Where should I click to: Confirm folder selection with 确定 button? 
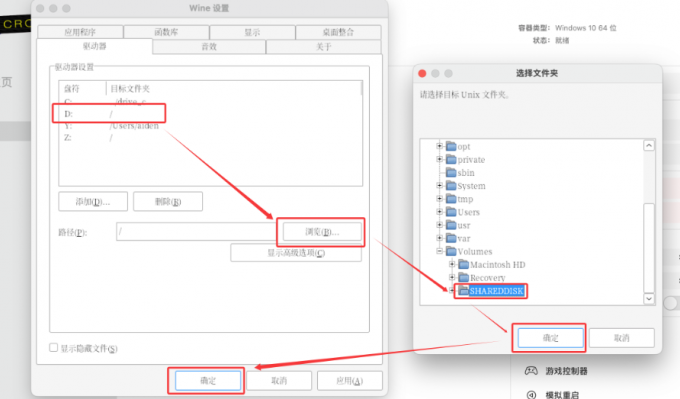(x=550, y=337)
